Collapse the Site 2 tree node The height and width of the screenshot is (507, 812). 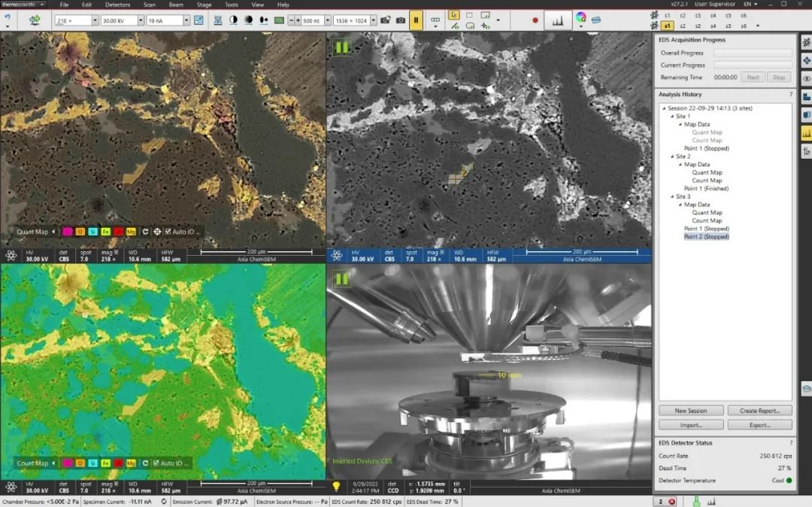click(672, 156)
